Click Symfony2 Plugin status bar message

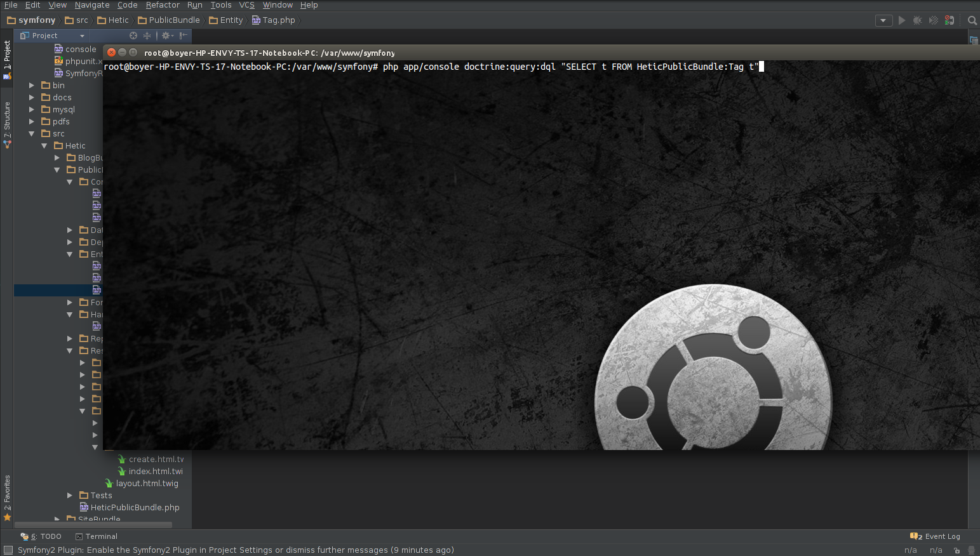pyautogui.click(x=236, y=550)
